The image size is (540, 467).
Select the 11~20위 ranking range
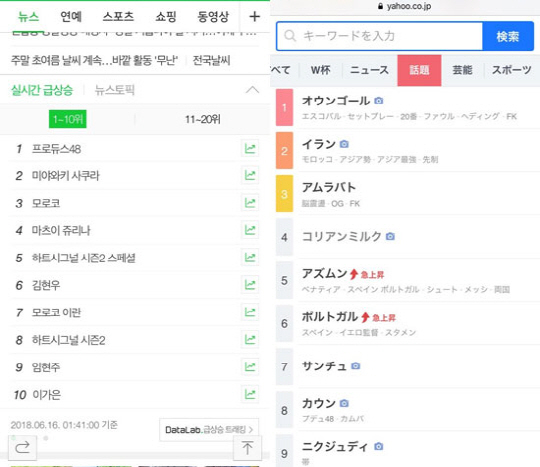202,120
